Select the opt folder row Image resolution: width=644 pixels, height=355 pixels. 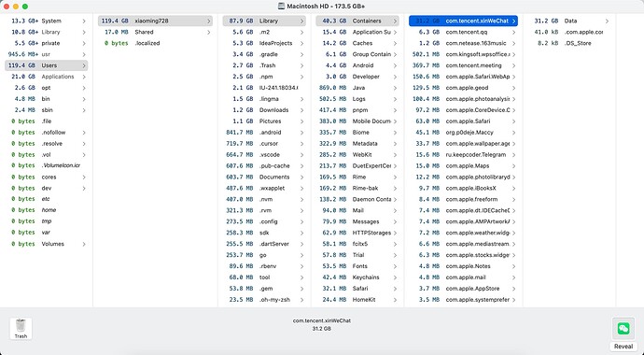pyautogui.click(x=47, y=88)
